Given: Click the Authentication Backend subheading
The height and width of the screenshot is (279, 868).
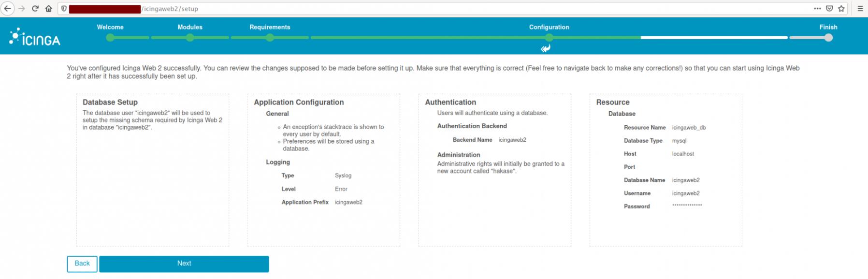Looking at the screenshot, I should click(x=472, y=126).
